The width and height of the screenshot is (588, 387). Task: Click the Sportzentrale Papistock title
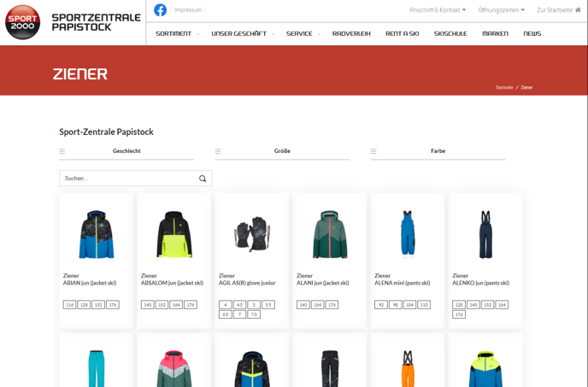pos(96,22)
